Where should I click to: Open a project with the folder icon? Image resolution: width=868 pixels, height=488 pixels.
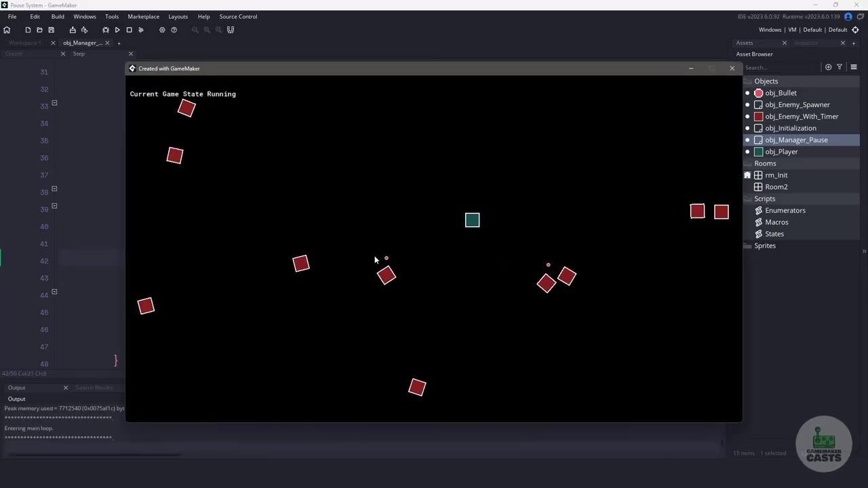(x=39, y=30)
